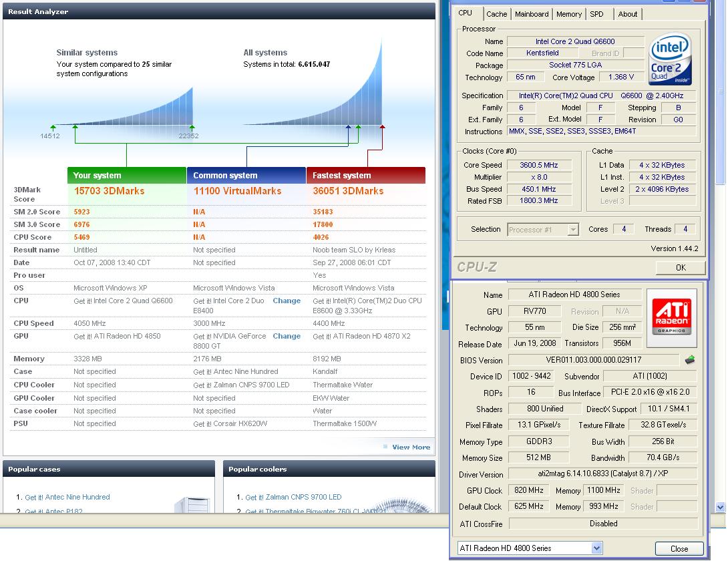Open Get it! ATI Radeon HD 4870 X2 link
The image size is (728, 561).
362,336
